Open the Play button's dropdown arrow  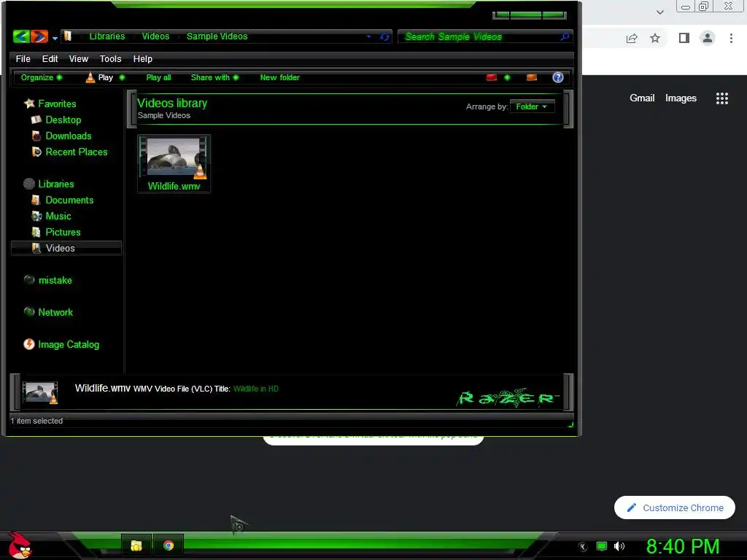122,77
